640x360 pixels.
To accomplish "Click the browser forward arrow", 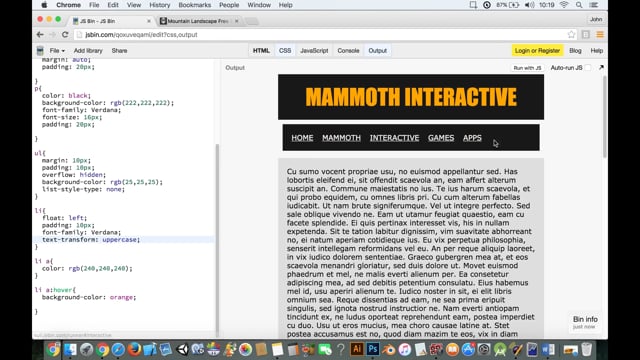I will pos(52,35).
